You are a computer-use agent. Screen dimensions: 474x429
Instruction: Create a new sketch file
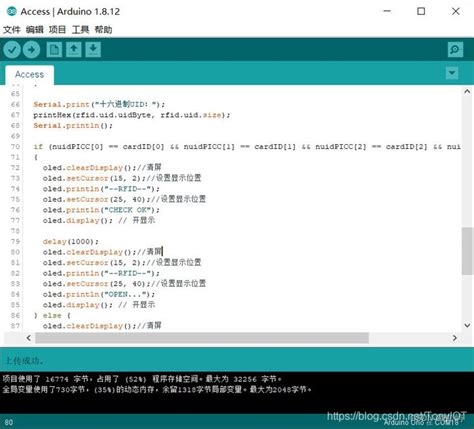coord(54,50)
